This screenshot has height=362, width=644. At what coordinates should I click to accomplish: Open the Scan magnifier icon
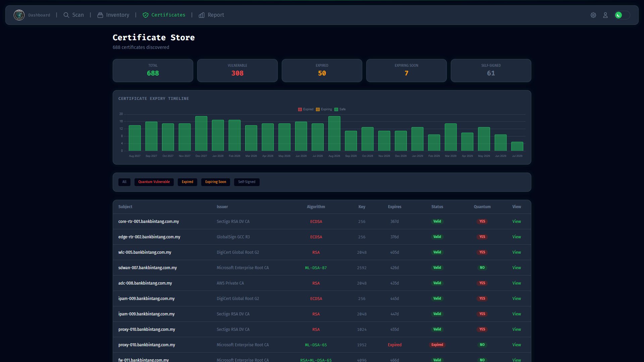[x=66, y=15]
